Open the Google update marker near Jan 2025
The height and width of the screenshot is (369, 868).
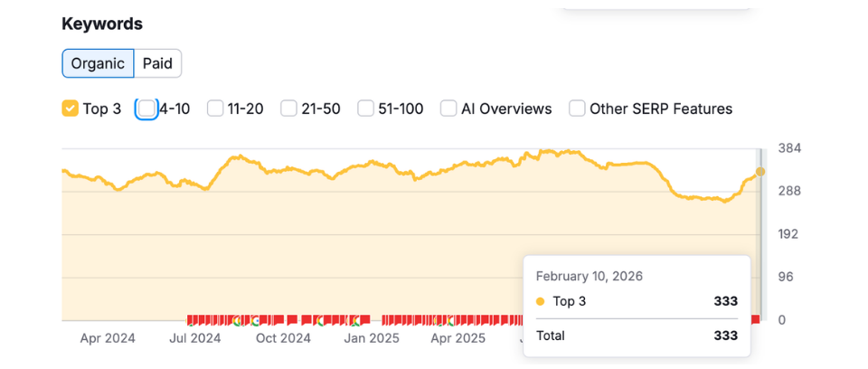[x=354, y=320]
